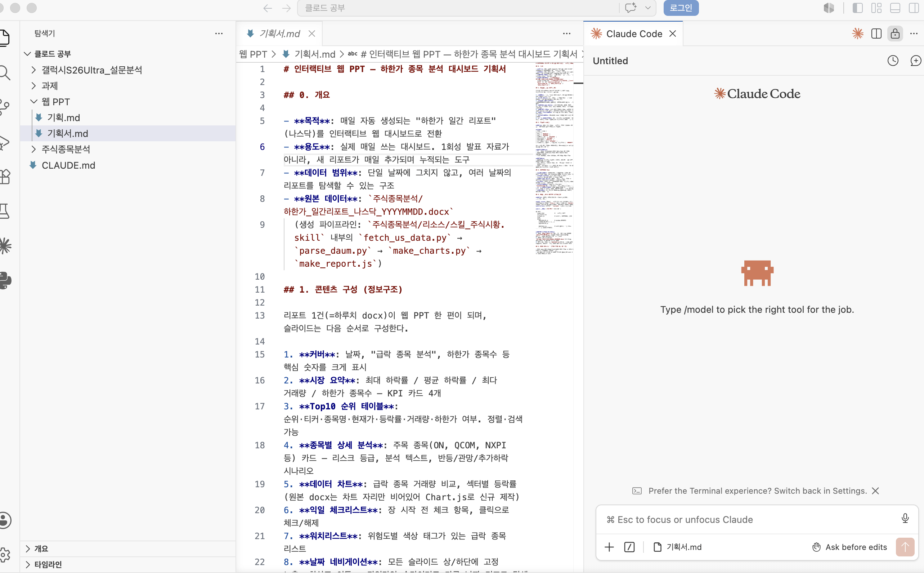
Task: Dismiss the Terminal experience notice
Action: [875, 491]
